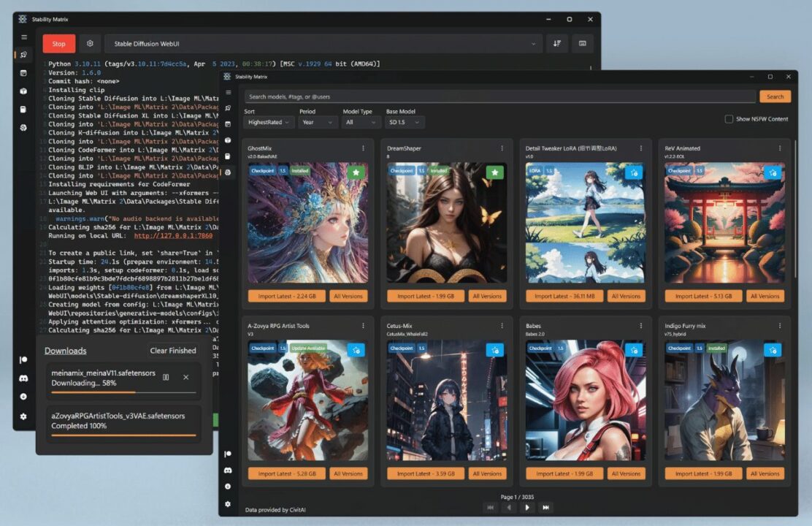Toggle favorite on A-Zovya RPG Artist Tools card

pyautogui.click(x=356, y=351)
